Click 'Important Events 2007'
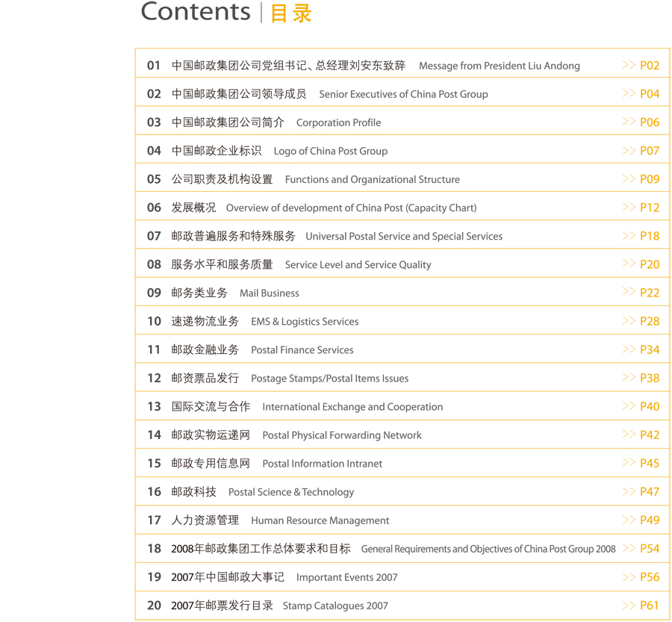The image size is (672, 622). point(346,577)
